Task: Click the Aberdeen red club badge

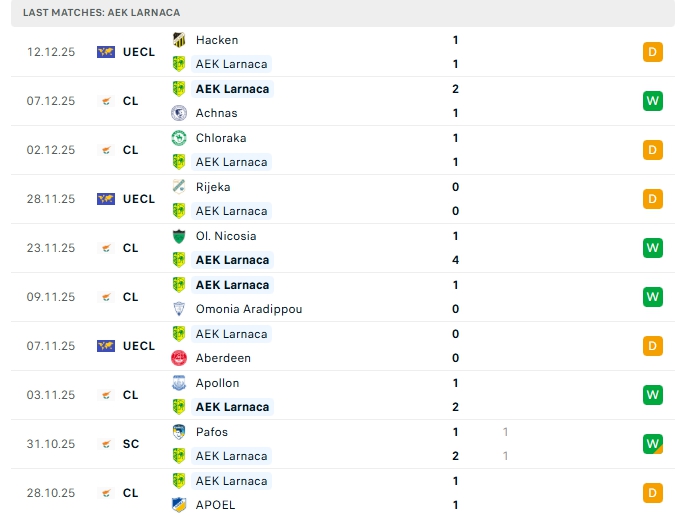Action: 179,358
